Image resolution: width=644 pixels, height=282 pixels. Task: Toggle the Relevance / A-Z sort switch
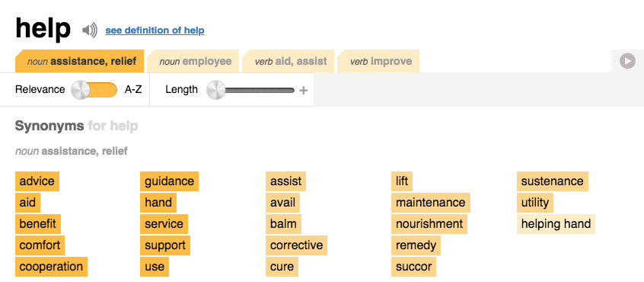tap(94, 90)
